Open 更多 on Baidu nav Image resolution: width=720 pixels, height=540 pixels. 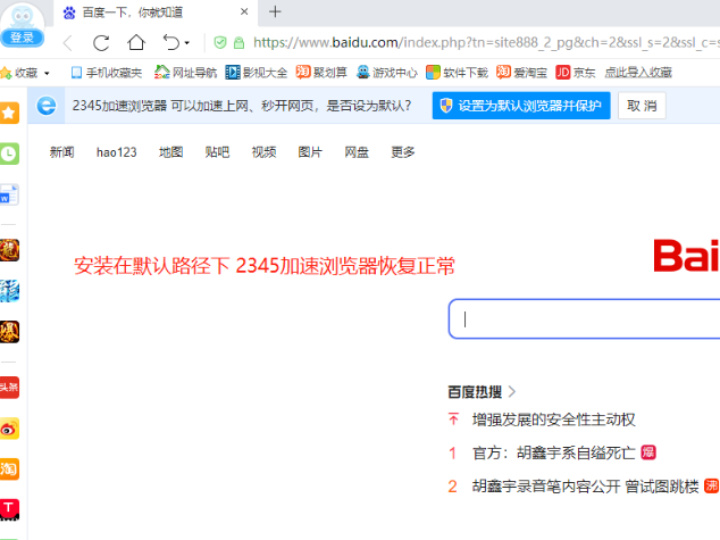[403, 152]
